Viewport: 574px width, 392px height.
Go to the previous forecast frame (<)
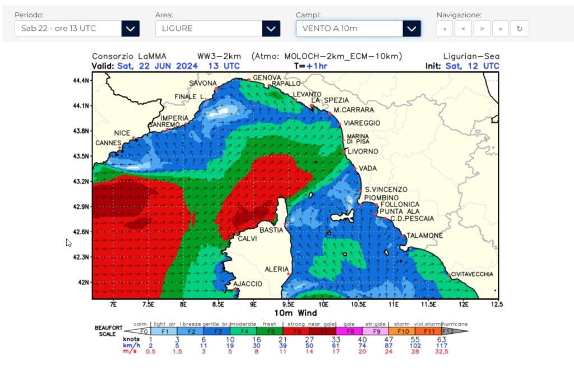pyautogui.click(x=463, y=29)
